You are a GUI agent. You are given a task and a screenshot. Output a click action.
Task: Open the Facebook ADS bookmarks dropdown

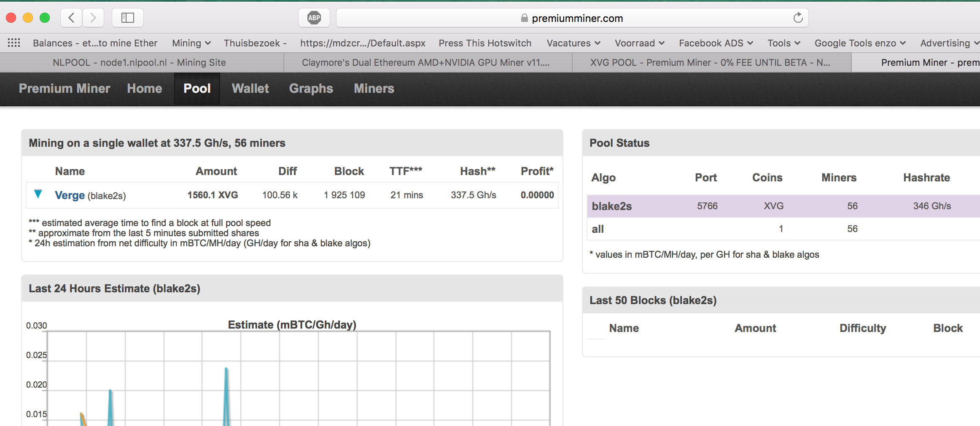pyautogui.click(x=716, y=43)
